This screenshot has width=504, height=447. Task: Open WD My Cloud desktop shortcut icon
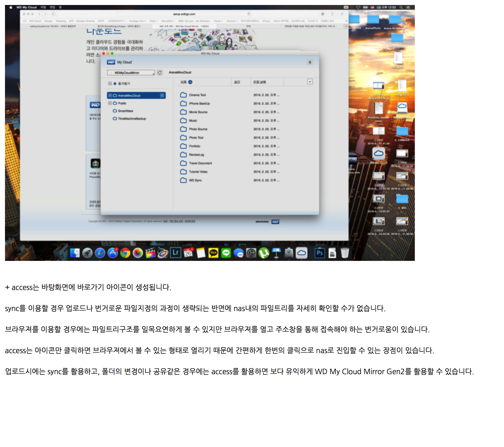point(379,154)
